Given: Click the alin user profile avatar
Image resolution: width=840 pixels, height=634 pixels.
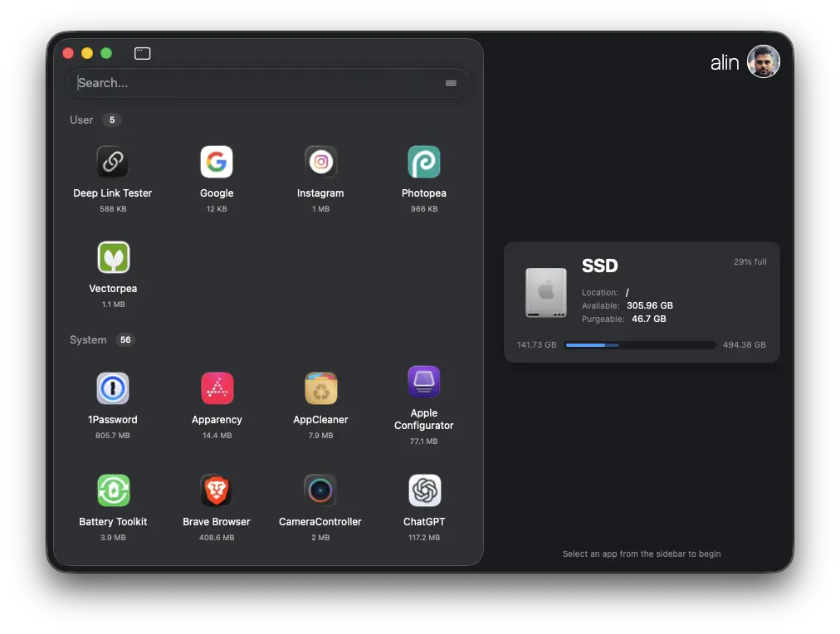Looking at the screenshot, I should (x=763, y=62).
